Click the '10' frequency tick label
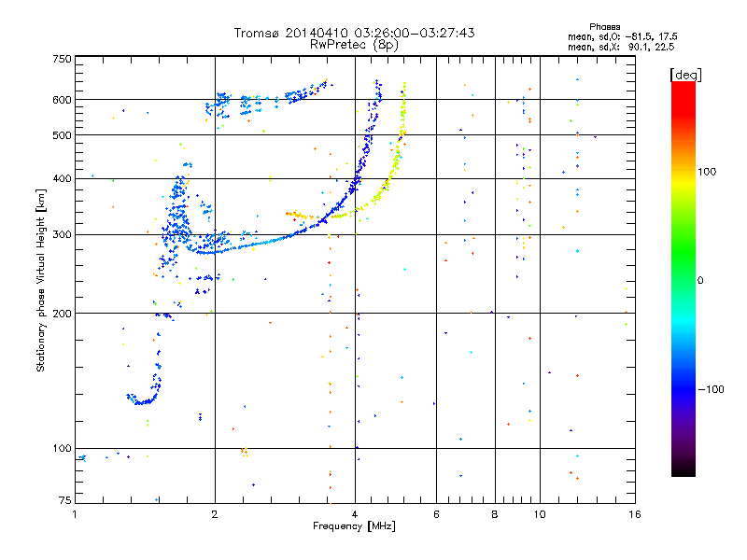The width and height of the screenshot is (747, 560). [x=540, y=514]
